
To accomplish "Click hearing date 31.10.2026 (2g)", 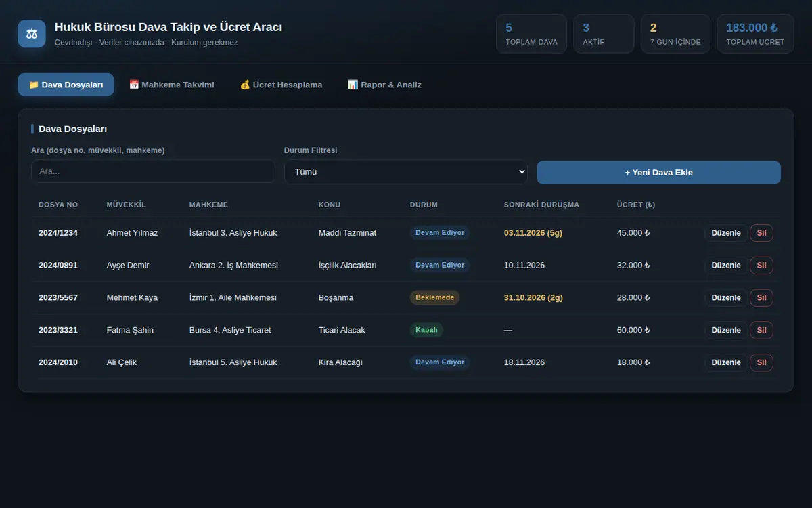I will click(x=533, y=297).
